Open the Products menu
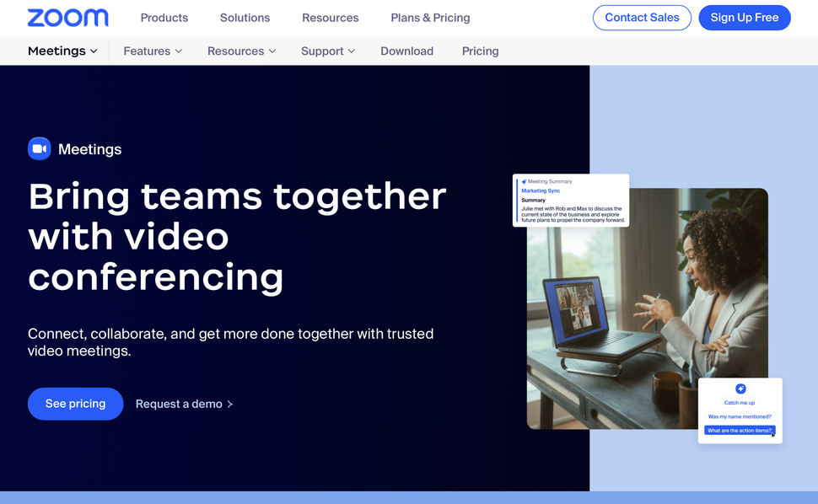This screenshot has width=818, height=504. click(x=164, y=18)
